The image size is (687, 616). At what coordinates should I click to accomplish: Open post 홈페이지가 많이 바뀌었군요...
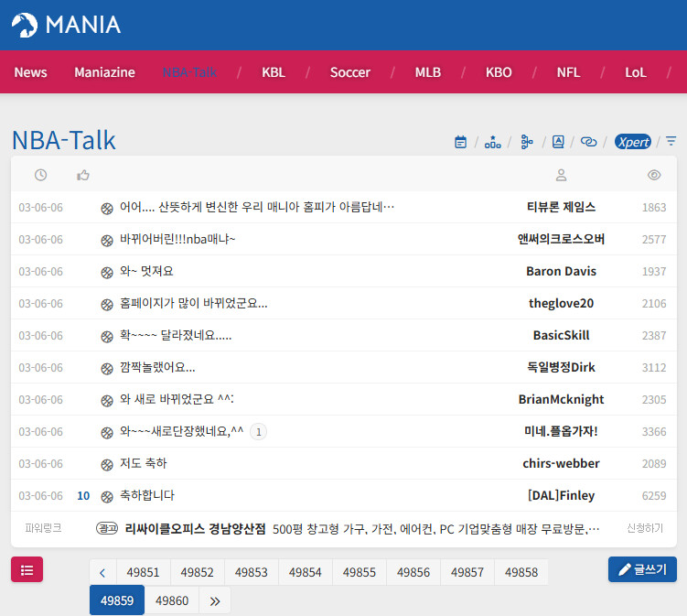(x=194, y=303)
